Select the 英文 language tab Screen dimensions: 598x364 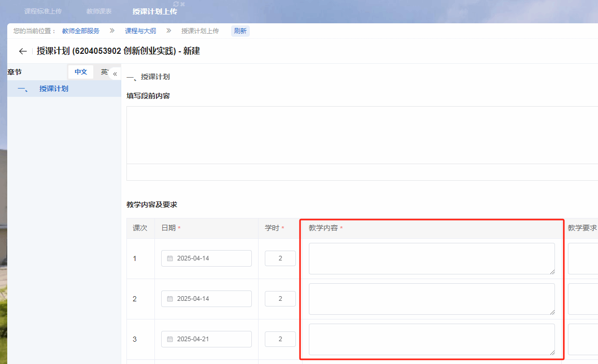coord(104,72)
